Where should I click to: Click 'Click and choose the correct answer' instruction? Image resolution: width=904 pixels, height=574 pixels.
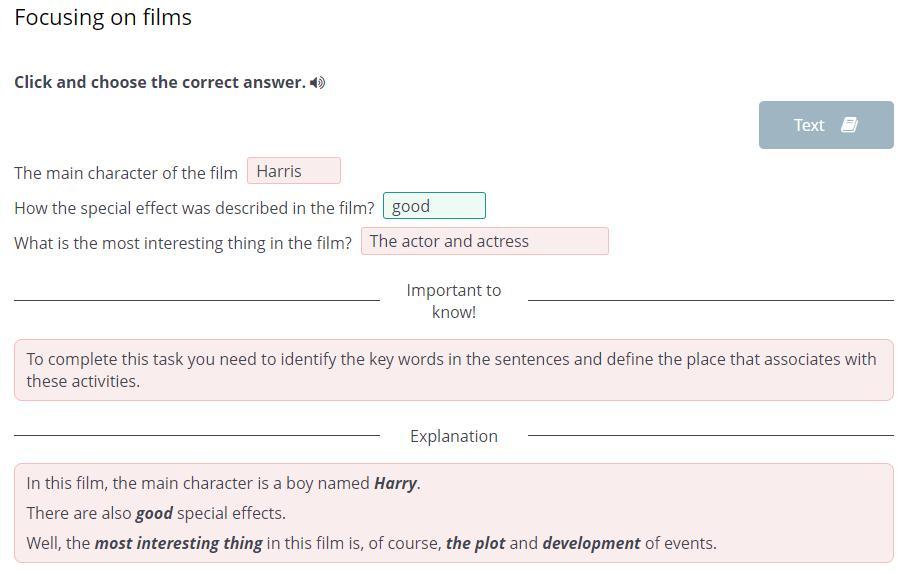coord(160,82)
